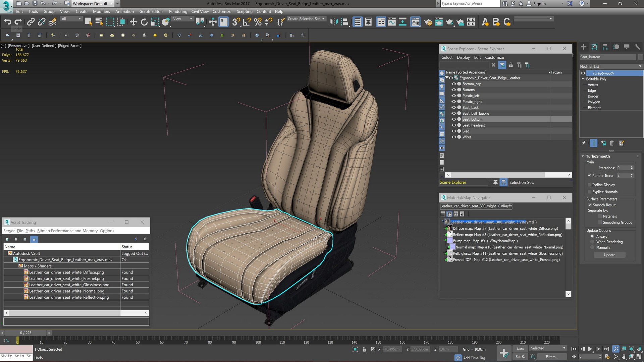
Task: Select the Move tool in main toolbar
Action: click(x=133, y=22)
